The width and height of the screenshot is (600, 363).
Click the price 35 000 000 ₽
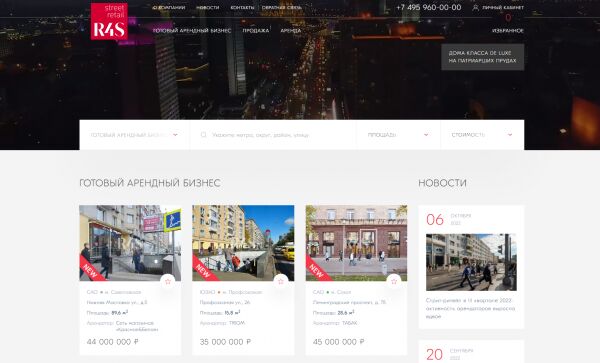tap(225, 342)
